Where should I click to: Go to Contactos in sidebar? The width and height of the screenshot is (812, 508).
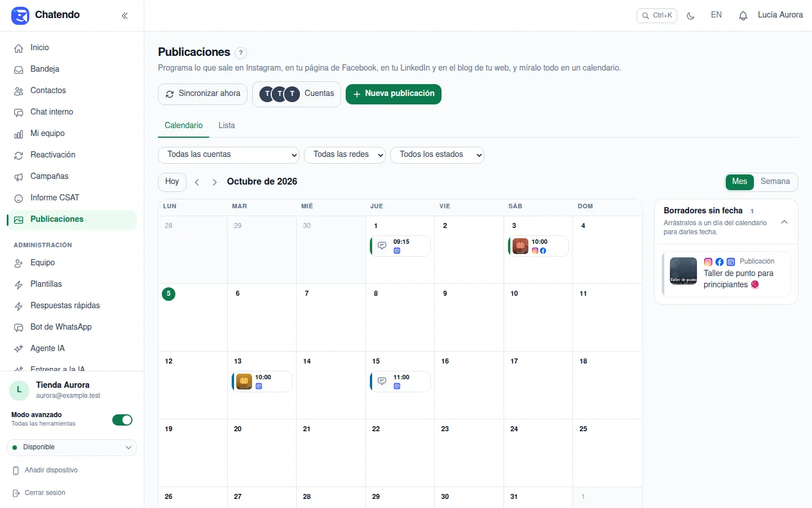(72, 91)
